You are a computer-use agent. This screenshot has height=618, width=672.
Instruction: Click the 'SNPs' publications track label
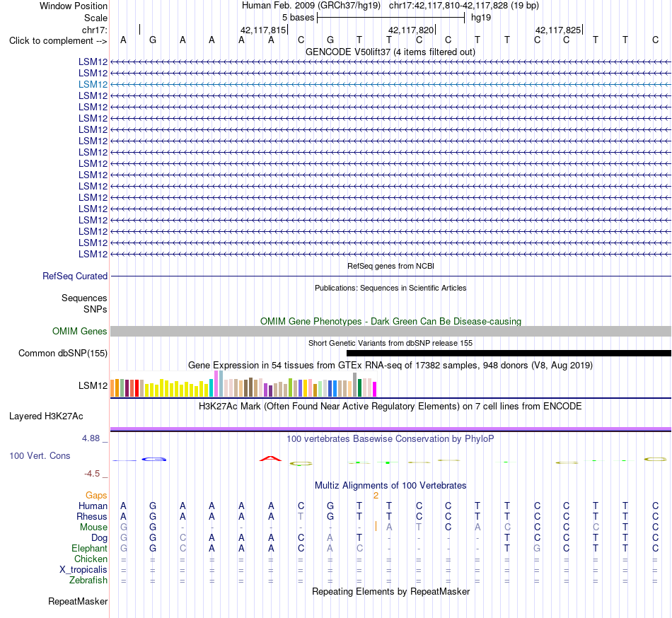[95, 309]
